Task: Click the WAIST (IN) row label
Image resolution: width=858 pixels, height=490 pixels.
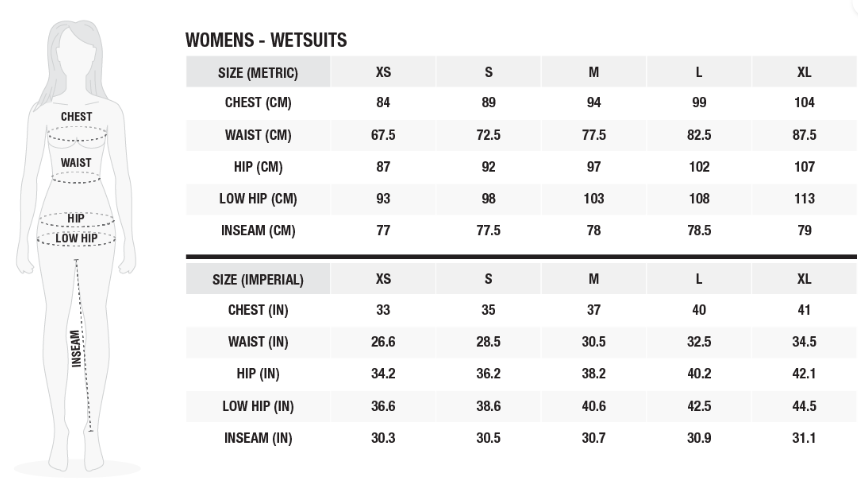Action: tap(258, 342)
